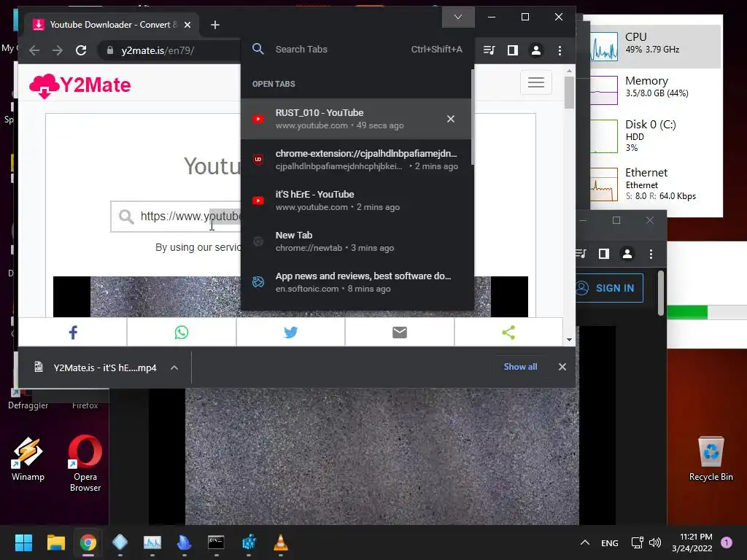Close the downloads bar

tap(562, 367)
